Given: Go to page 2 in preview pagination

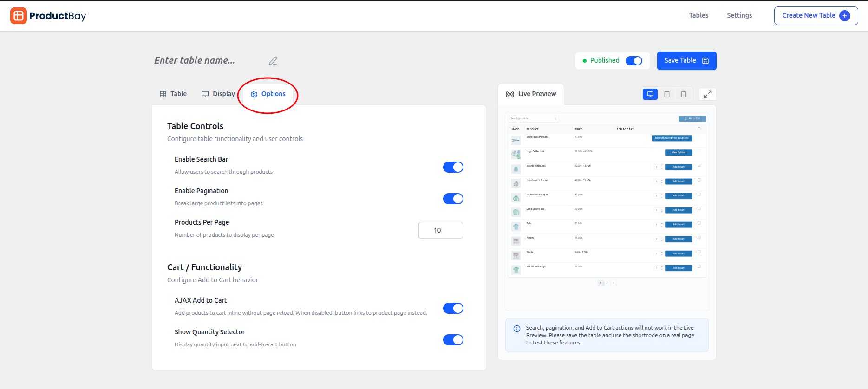Looking at the screenshot, I should pyautogui.click(x=607, y=283).
